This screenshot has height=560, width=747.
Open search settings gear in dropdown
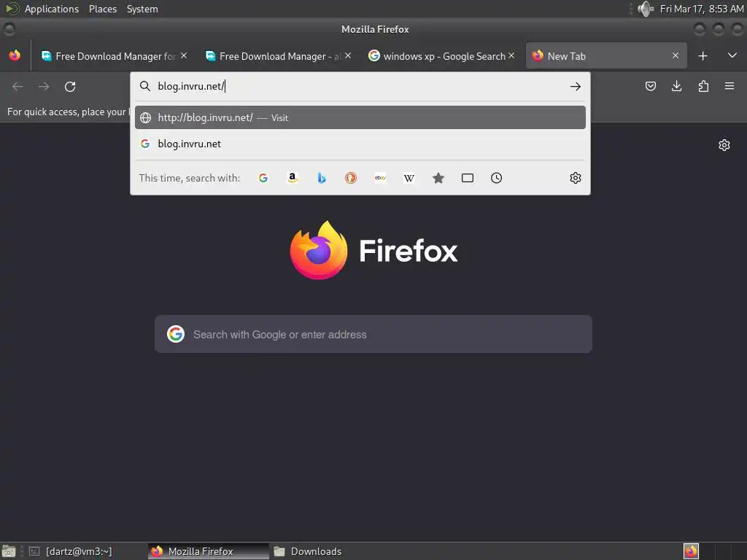[576, 178]
